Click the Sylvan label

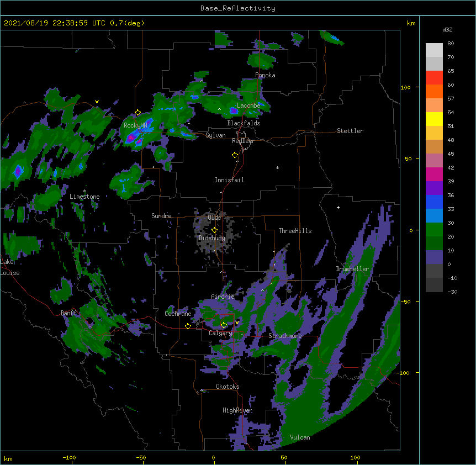click(215, 135)
